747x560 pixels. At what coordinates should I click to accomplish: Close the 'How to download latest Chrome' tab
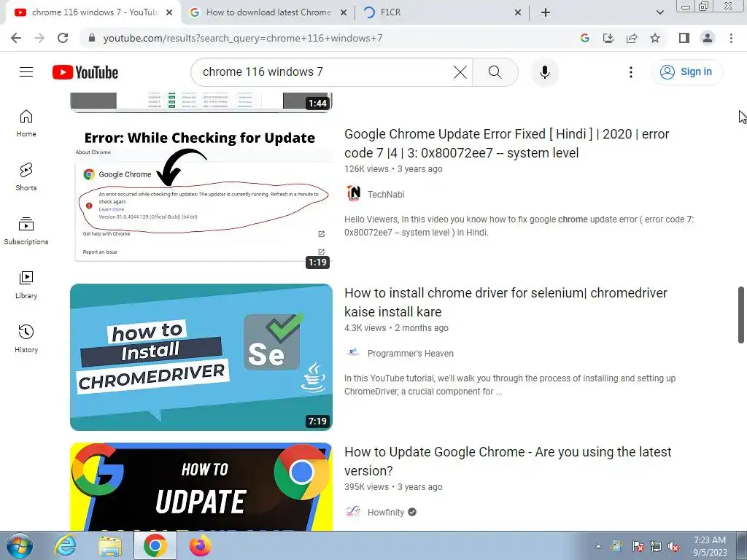[343, 12]
